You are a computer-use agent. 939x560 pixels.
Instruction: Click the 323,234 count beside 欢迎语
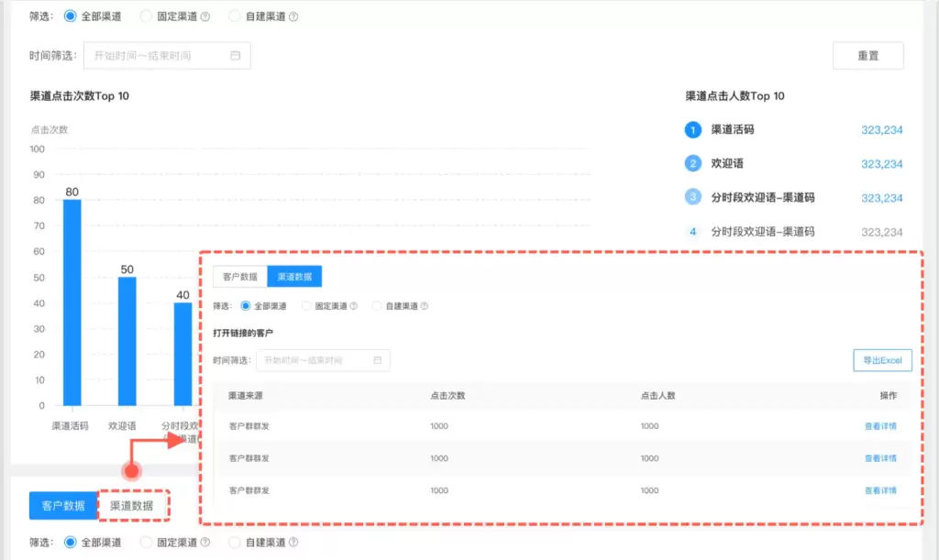881,164
